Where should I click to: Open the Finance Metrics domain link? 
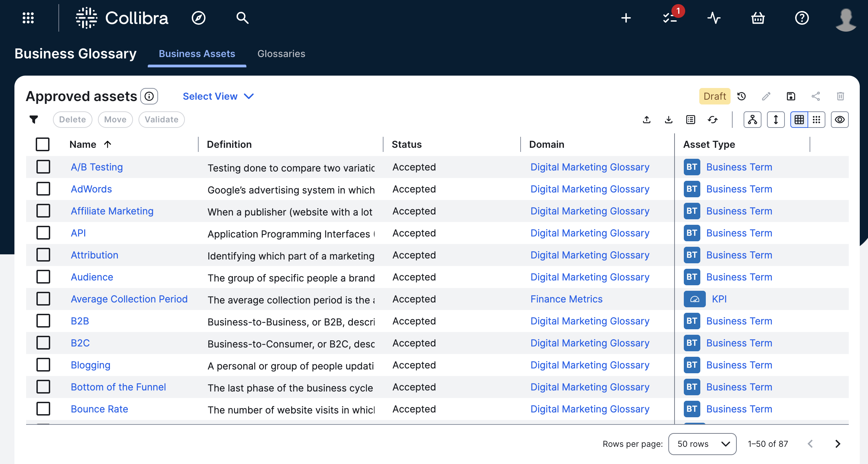click(566, 299)
